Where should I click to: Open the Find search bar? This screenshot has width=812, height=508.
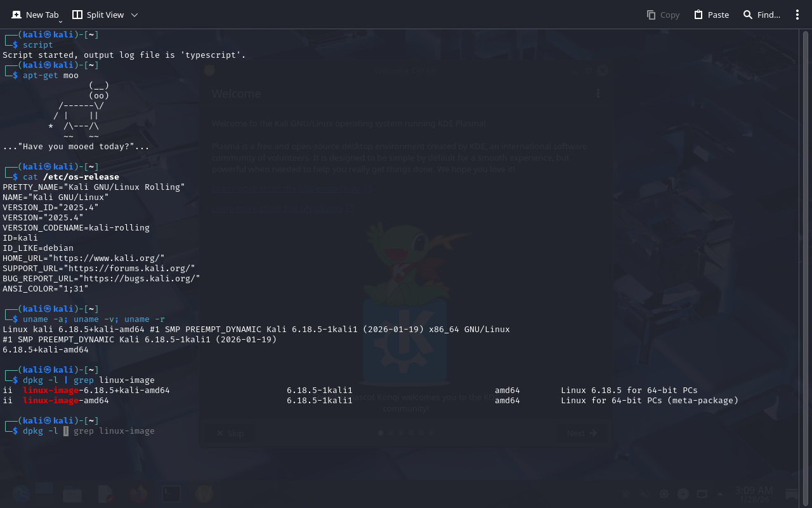762,15
